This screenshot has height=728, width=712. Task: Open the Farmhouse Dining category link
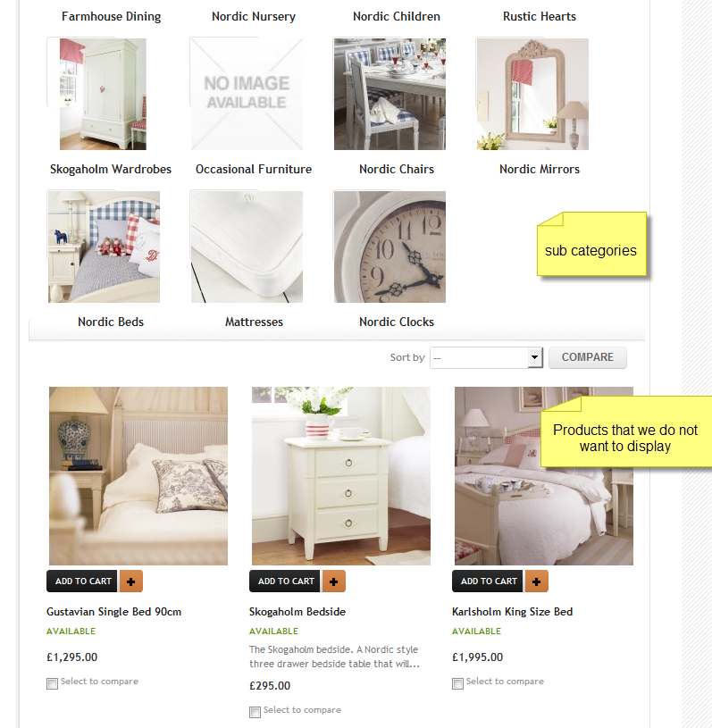tap(111, 16)
